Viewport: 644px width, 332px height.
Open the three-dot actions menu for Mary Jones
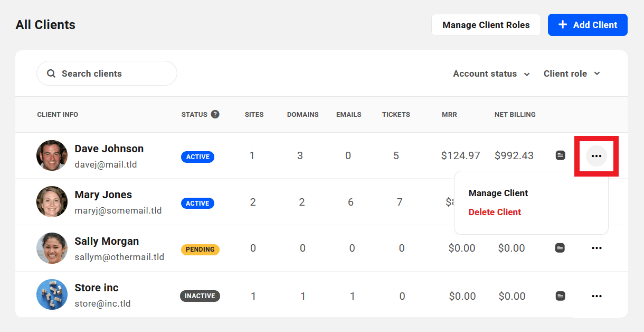click(x=596, y=201)
